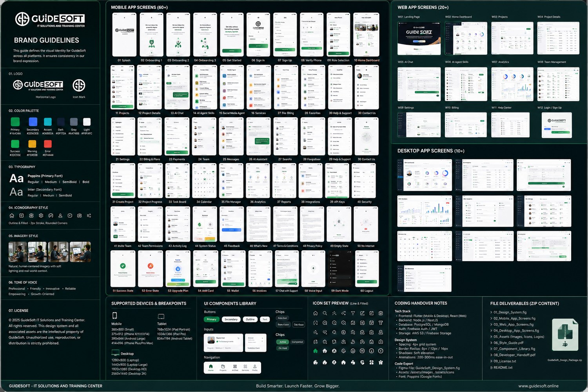
Task: Click the green filled home icon in Icon Set
Action: 315,351
